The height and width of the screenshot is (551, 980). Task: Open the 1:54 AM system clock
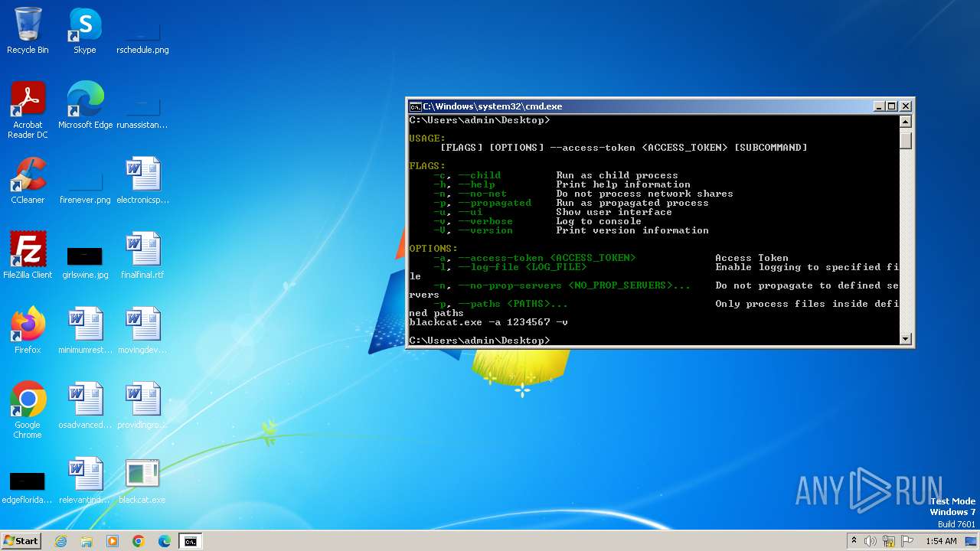(x=941, y=541)
